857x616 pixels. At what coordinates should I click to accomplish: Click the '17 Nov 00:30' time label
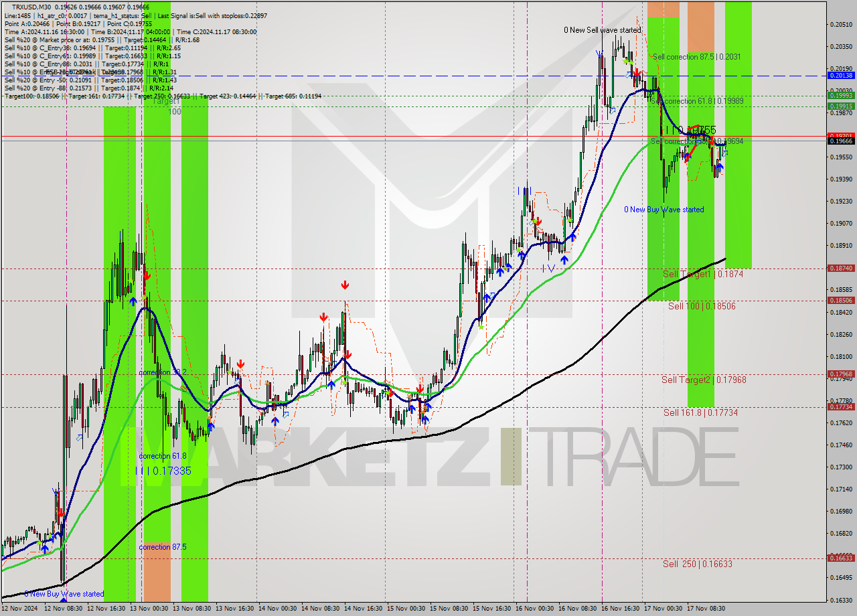pos(663,609)
